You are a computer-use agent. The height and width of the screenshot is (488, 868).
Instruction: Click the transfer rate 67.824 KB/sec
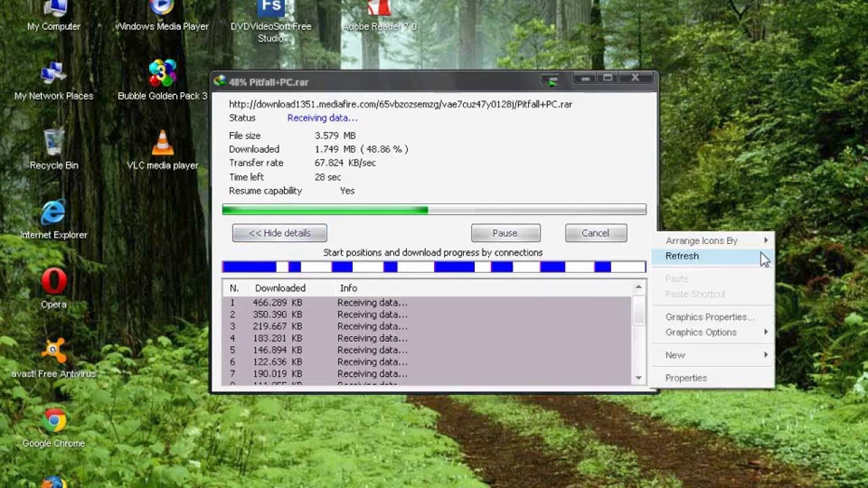(x=344, y=163)
